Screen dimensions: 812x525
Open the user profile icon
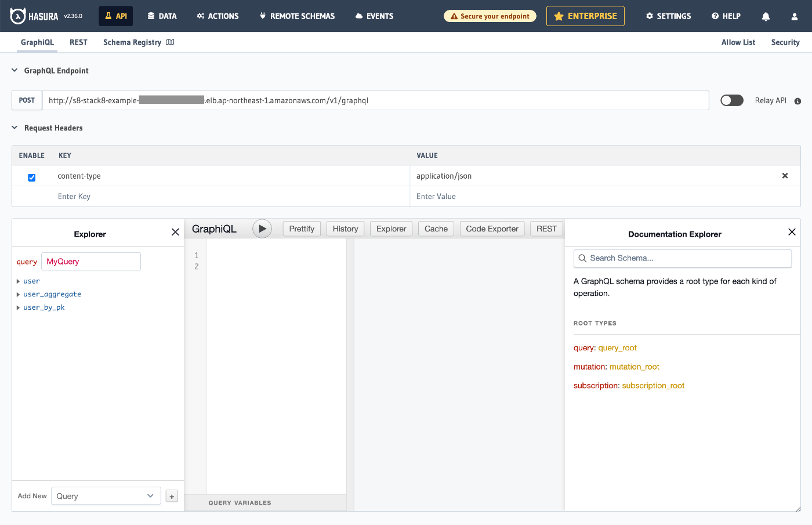pos(794,17)
